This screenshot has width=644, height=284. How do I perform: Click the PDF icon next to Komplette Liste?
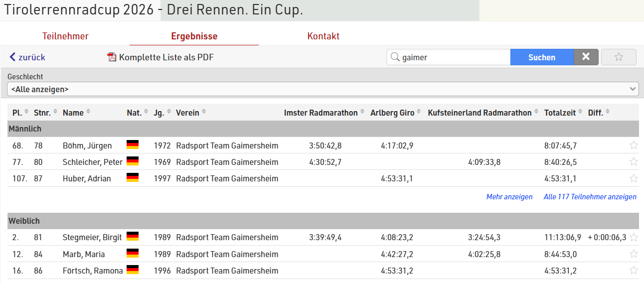[112, 57]
